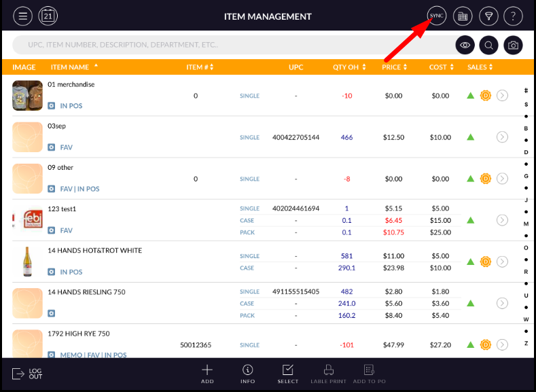The image size is (536, 392).
Task: Click the SYNC button in top bar
Action: (436, 16)
